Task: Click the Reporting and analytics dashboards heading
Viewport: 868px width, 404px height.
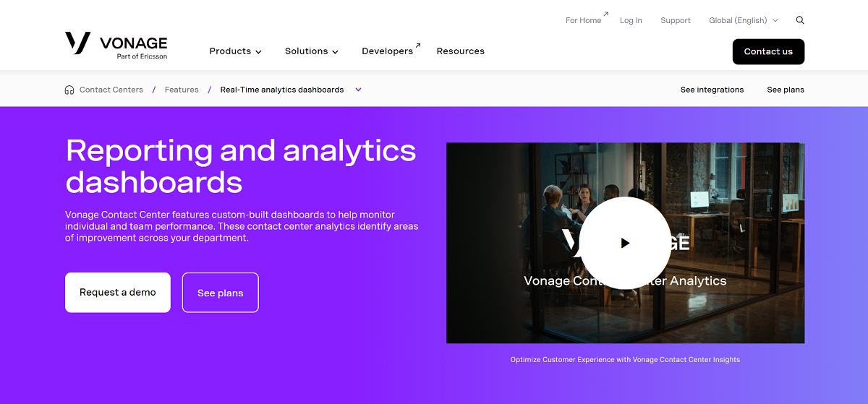Action: tap(241, 166)
